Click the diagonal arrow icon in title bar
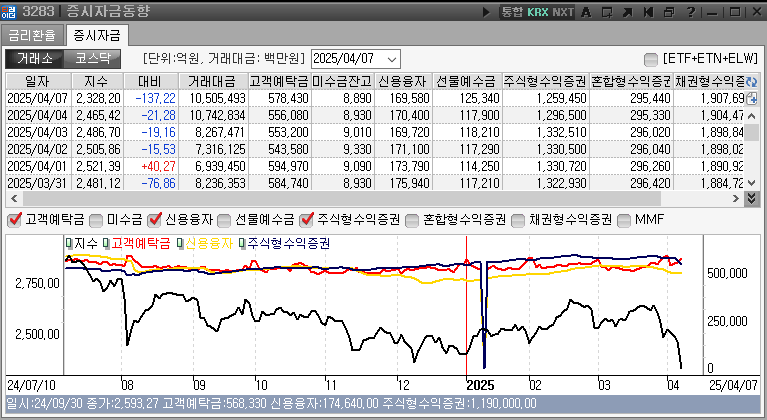The height and width of the screenshot is (420, 767). tap(628, 12)
